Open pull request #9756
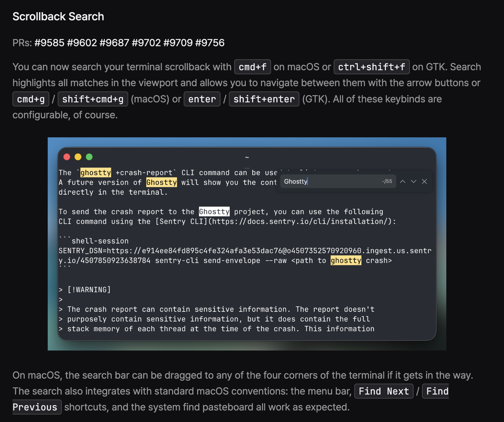The height and width of the screenshot is (422, 504). (x=210, y=43)
